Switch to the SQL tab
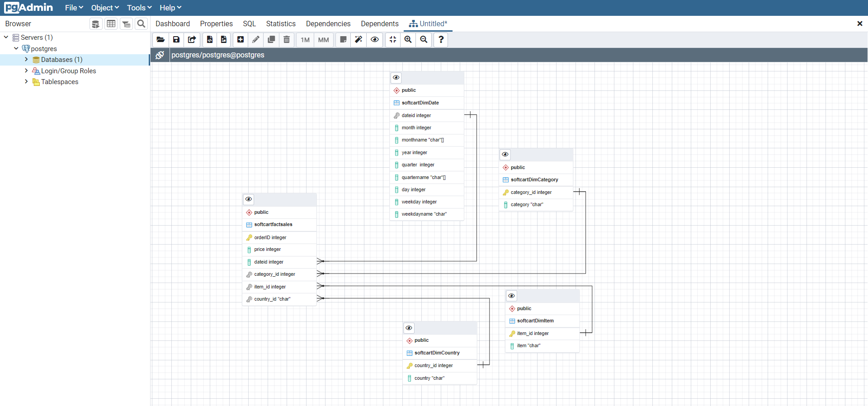868x406 pixels. pyautogui.click(x=250, y=24)
